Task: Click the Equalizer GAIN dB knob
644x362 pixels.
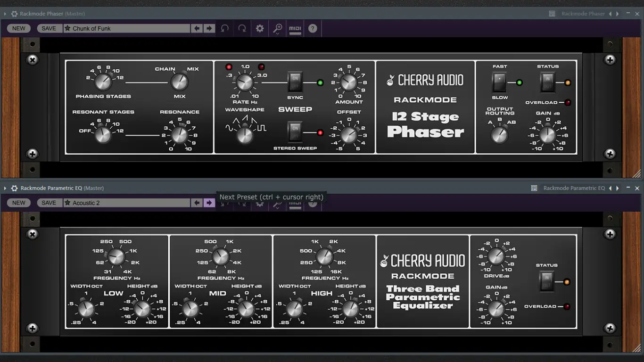Action: click(496, 309)
